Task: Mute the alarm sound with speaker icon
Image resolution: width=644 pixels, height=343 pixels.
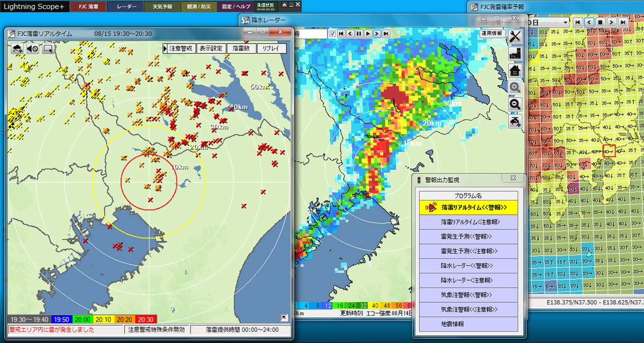Action: 32,49
